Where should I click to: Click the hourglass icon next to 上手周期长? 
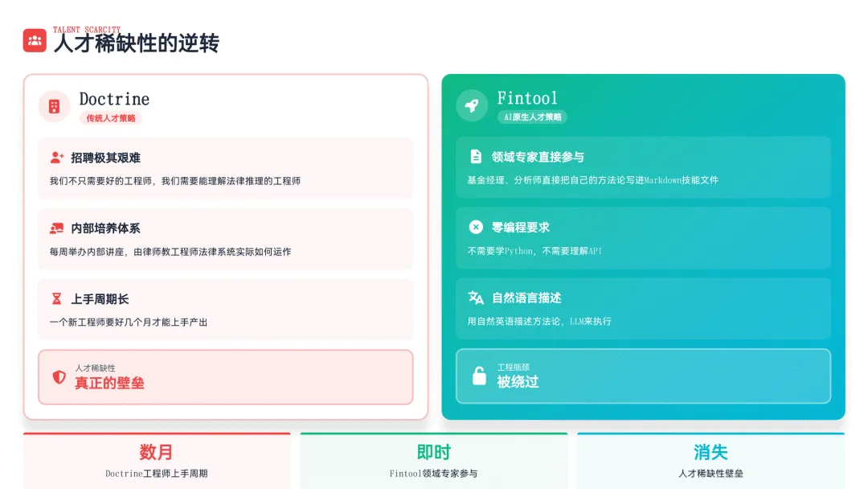click(57, 299)
